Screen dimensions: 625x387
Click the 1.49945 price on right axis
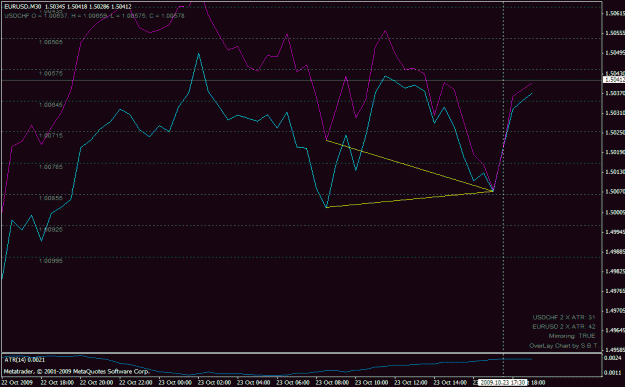point(615,232)
